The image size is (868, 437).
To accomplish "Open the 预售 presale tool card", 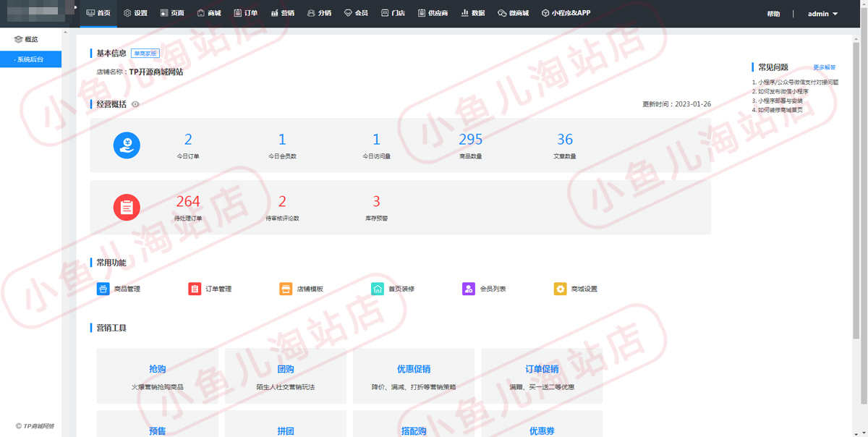I will click(x=157, y=424).
